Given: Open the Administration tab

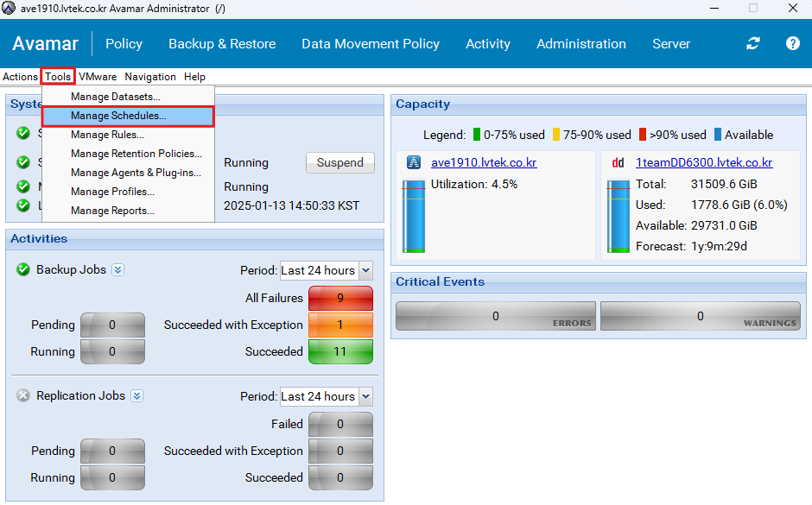Looking at the screenshot, I should tap(581, 44).
